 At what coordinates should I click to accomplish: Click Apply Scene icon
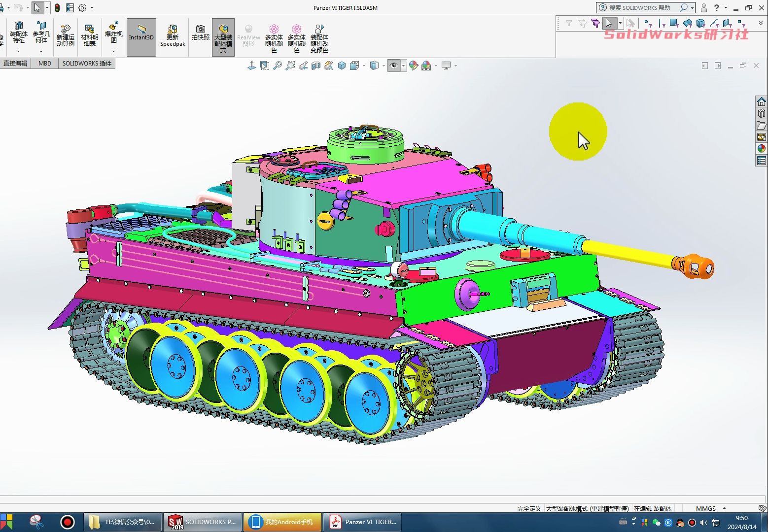click(x=426, y=66)
